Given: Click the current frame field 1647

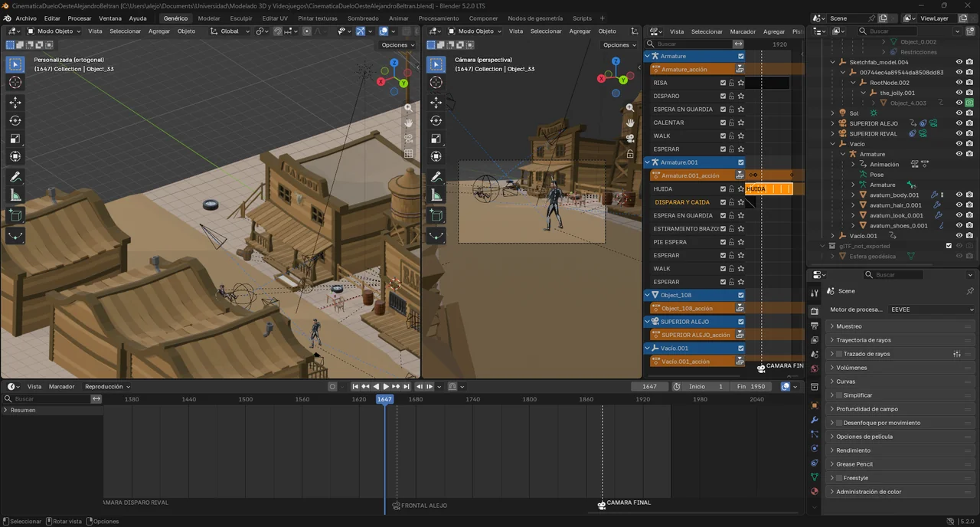Looking at the screenshot, I should pos(649,387).
